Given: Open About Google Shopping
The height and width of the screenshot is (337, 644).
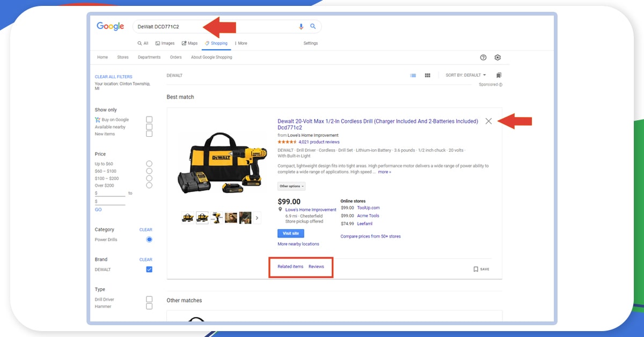Looking at the screenshot, I should coord(211,57).
